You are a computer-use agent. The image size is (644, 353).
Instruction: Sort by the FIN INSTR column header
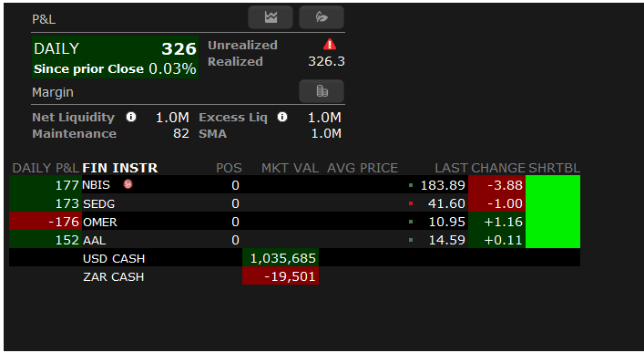click(x=120, y=168)
